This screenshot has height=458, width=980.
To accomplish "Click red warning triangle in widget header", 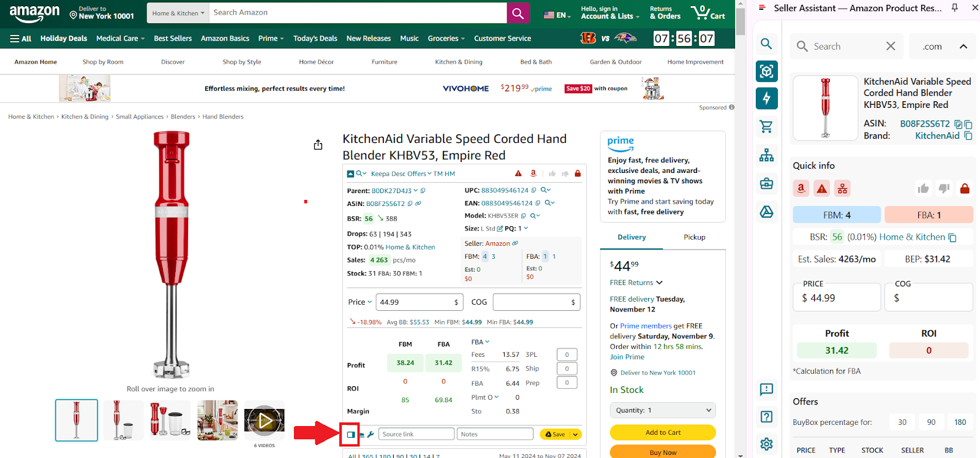I will [518, 174].
